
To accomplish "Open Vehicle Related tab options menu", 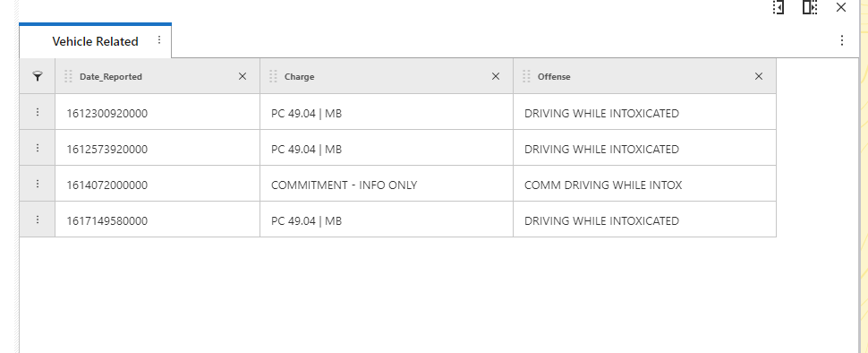I will (x=159, y=40).
